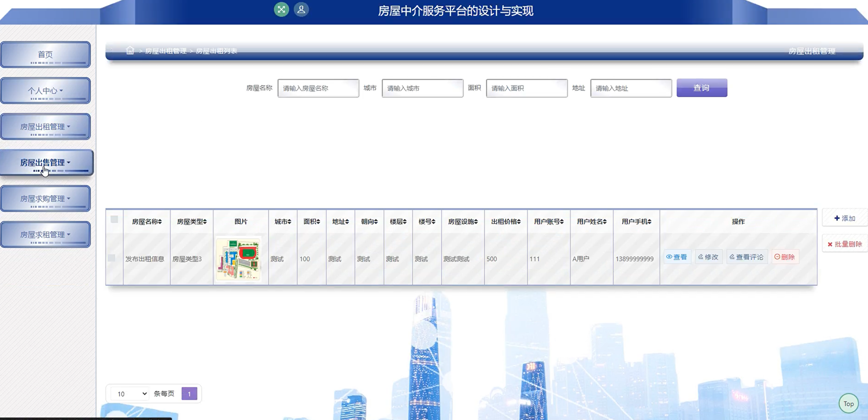Image resolution: width=868 pixels, height=420 pixels.
Task: Expand the 房屋出售管理 sidebar menu
Action: (46, 163)
